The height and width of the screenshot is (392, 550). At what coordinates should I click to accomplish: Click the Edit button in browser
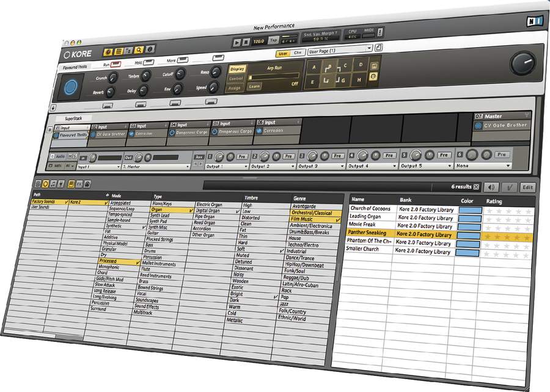[527, 187]
